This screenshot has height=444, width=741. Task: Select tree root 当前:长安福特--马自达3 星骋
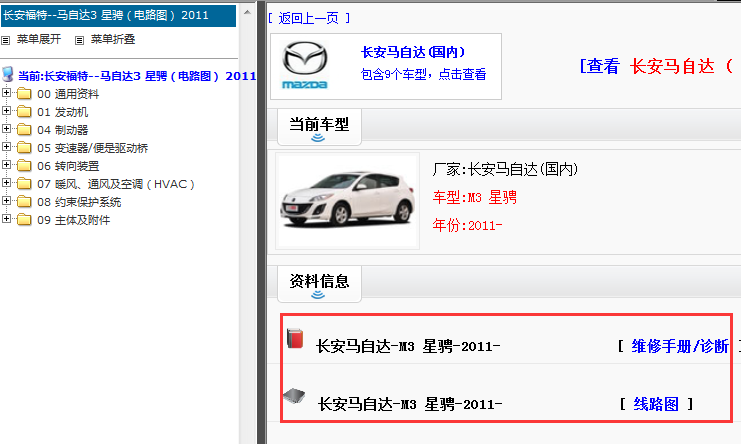(x=137, y=76)
